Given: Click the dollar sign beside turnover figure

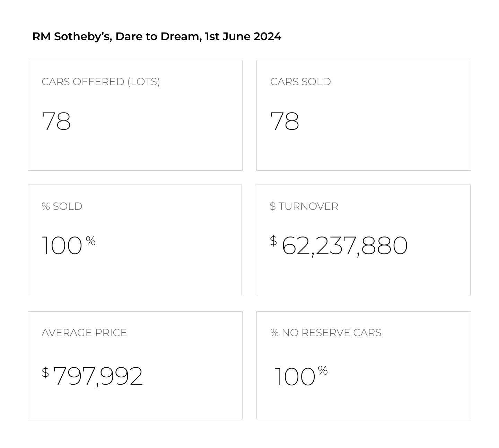Looking at the screenshot, I should [273, 241].
